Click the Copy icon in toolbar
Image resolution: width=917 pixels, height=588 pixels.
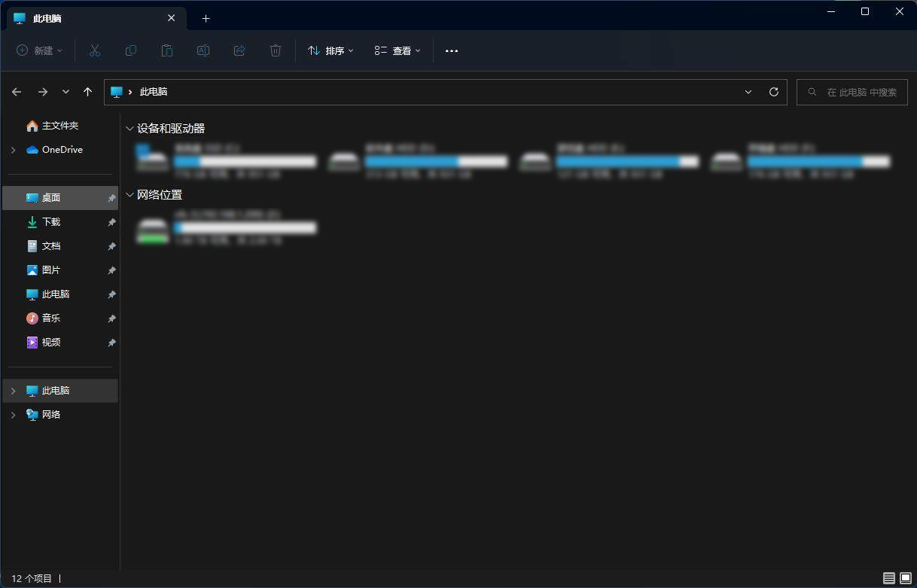coord(131,50)
